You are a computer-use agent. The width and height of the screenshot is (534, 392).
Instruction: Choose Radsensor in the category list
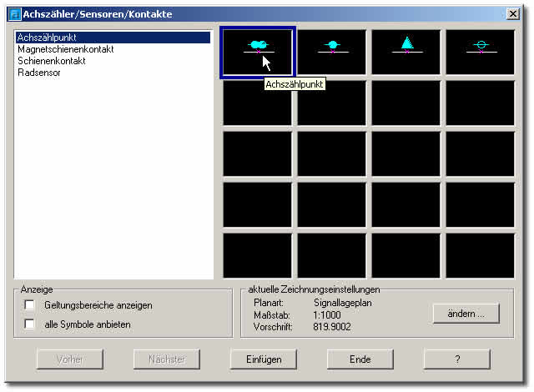point(113,73)
